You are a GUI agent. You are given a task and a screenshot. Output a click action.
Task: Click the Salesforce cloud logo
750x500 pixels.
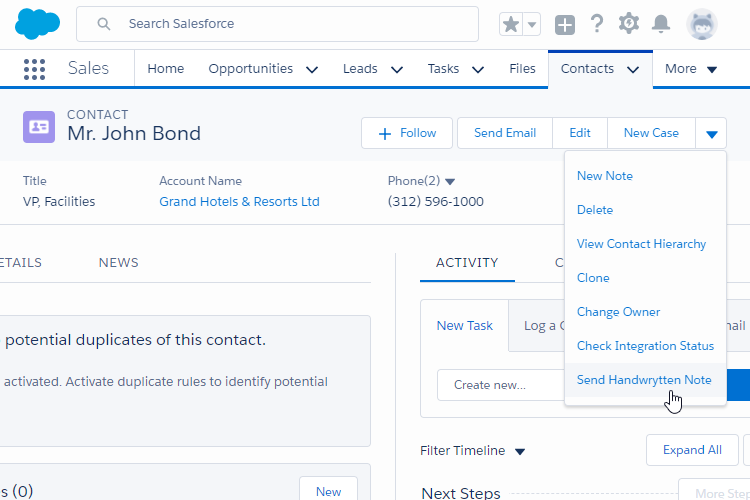tap(38, 24)
